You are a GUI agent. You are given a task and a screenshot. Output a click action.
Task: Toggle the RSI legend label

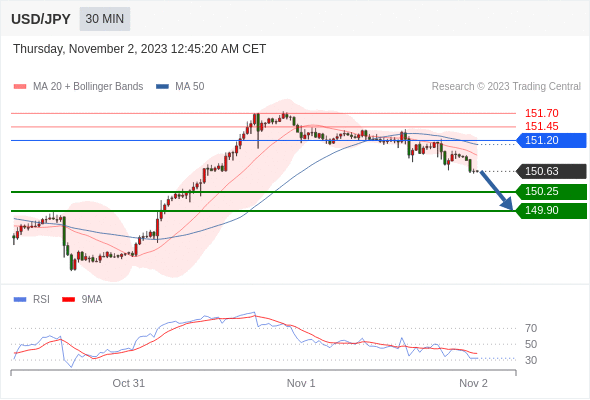point(41,300)
